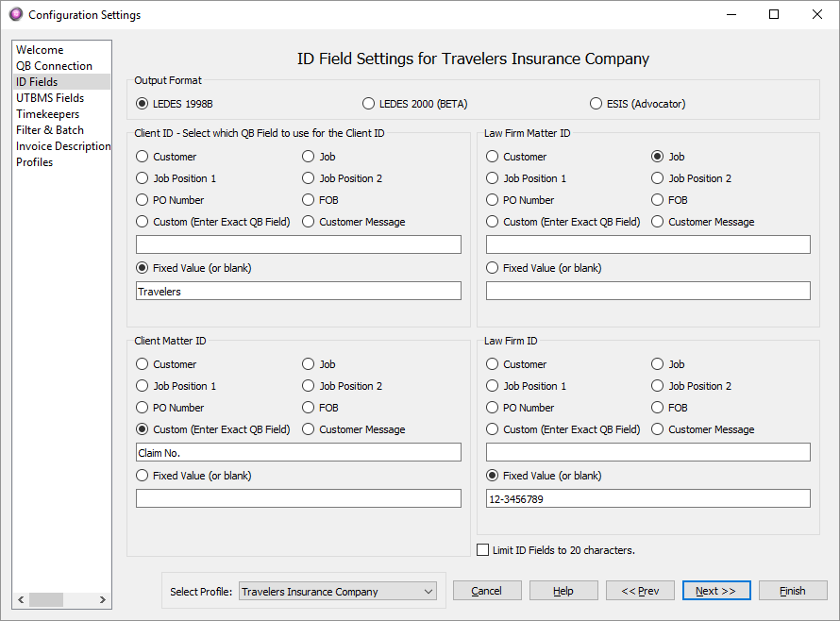Click Client Matter ID field containing Claim No.
The height and width of the screenshot is (621, 840).
pos(298,452)
